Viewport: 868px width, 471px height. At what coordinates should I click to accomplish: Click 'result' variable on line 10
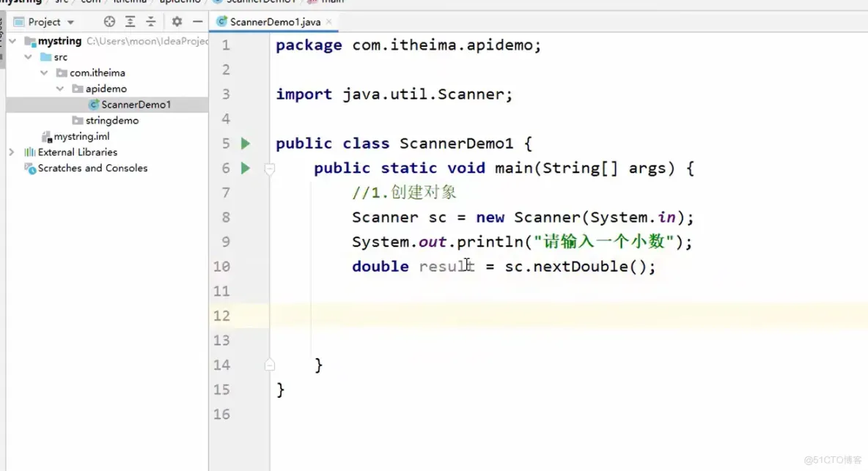click(446, 267)
